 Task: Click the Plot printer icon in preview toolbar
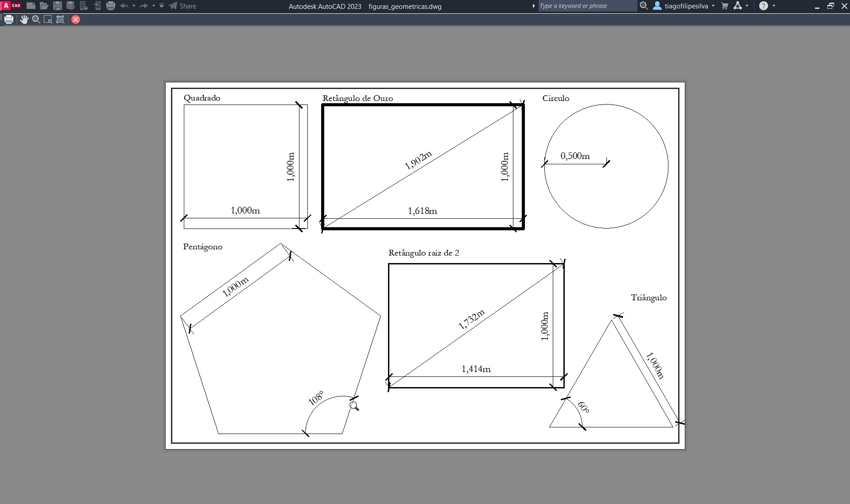[x=9, y=19]
